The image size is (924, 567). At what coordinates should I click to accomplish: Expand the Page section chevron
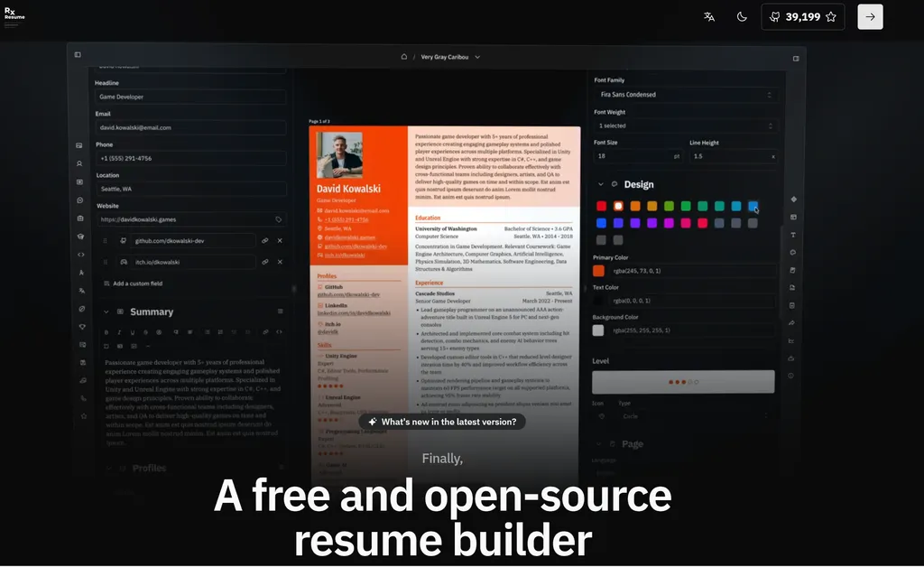(x=598, y=444)
